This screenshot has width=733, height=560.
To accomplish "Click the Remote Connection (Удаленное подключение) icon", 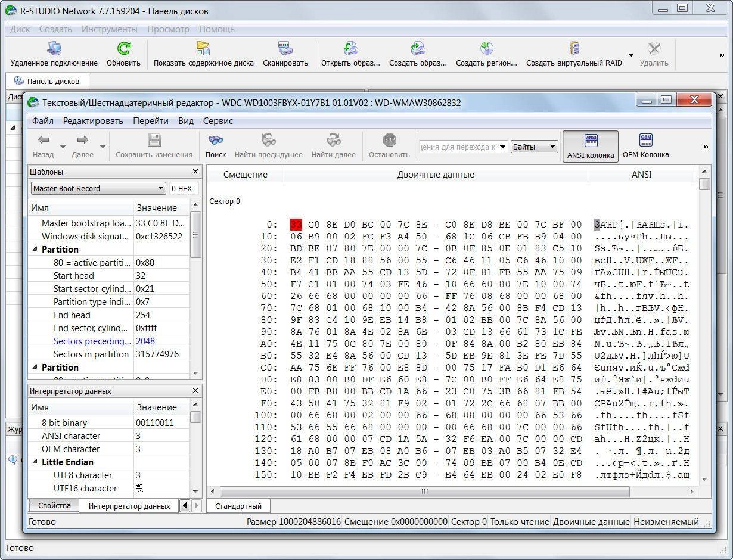I will tap(54, 49).
